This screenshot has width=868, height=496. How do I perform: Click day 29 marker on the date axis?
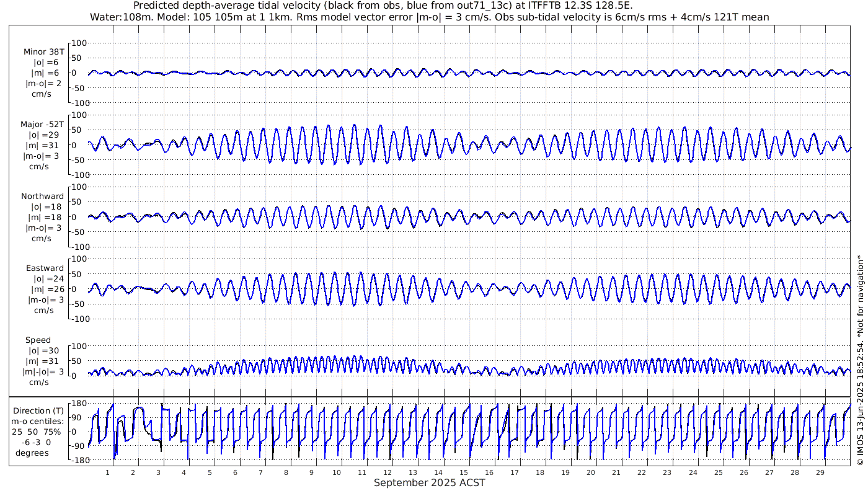pos(820,472)
